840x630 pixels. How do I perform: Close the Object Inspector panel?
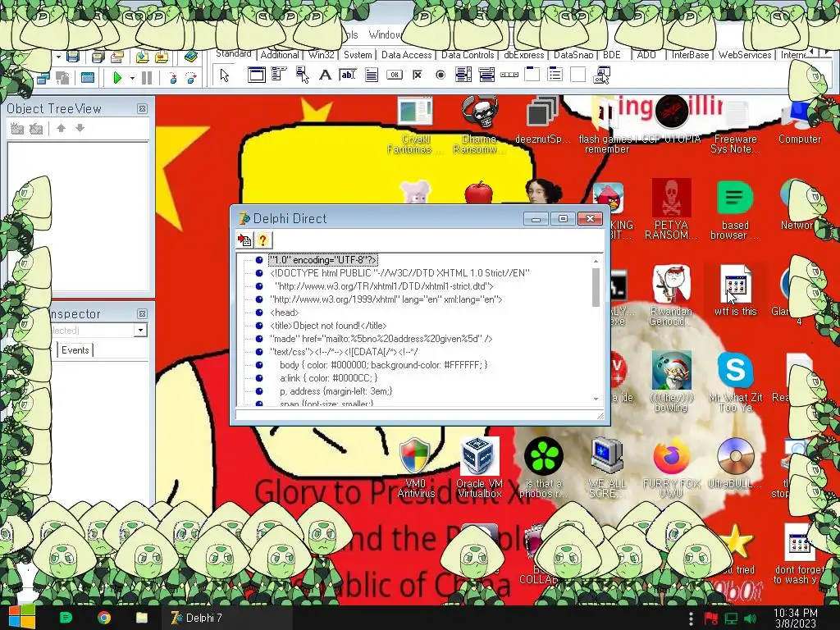tap(142, 314)
